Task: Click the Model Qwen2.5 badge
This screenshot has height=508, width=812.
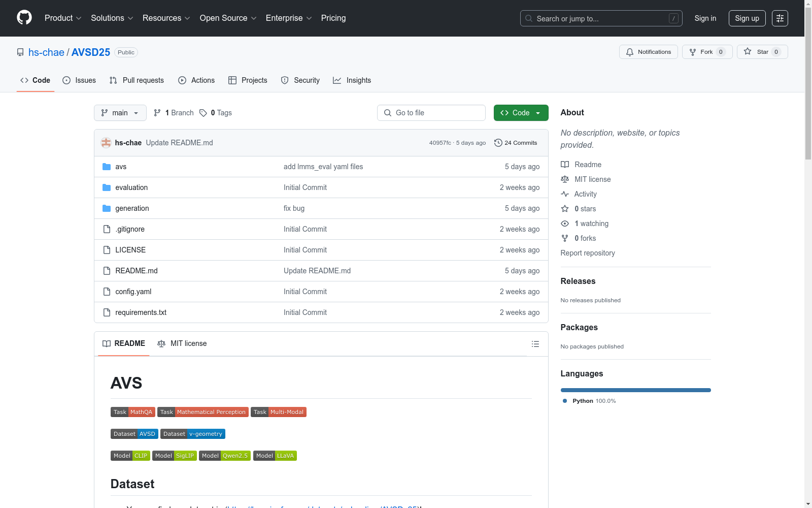Action: (x=225, y=456)
